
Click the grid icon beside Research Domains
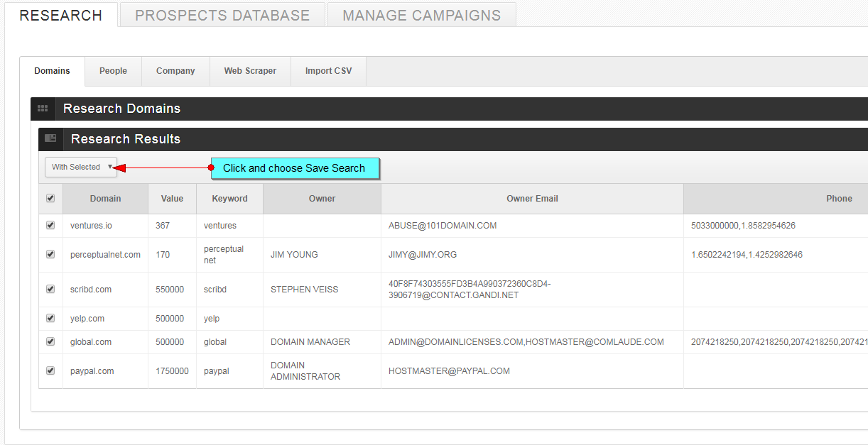click(x=43, y=109)
